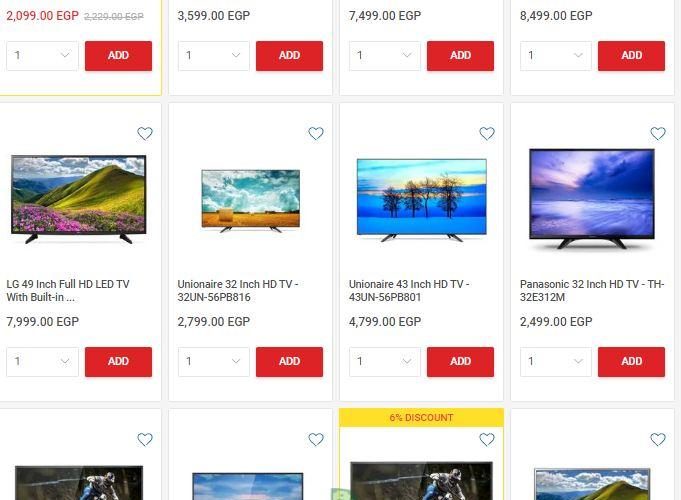
Task: Click heart icon on Unionaire 43 Inch TV
Action: point(487,133)
